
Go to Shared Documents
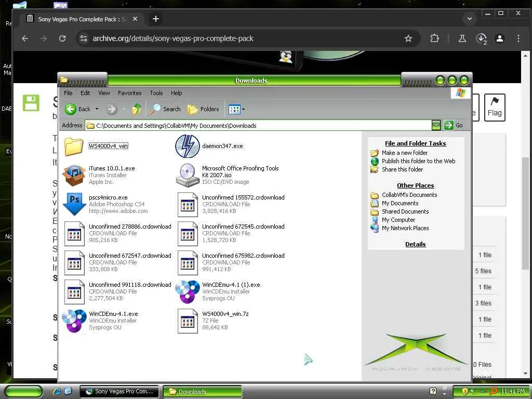coord(405,211)
